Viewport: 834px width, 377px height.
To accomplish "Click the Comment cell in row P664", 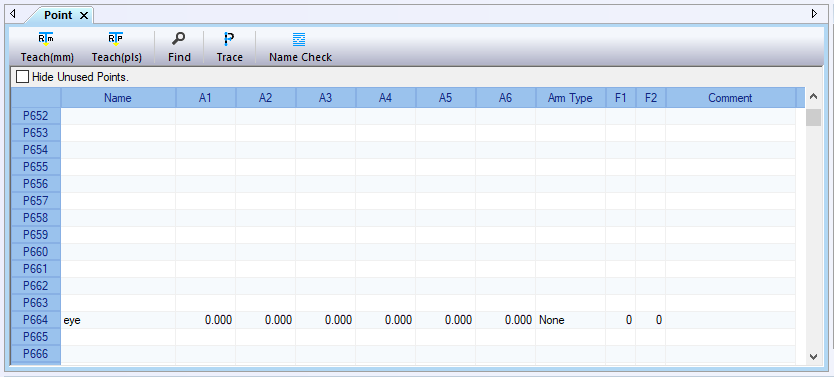I will [731, 320].
